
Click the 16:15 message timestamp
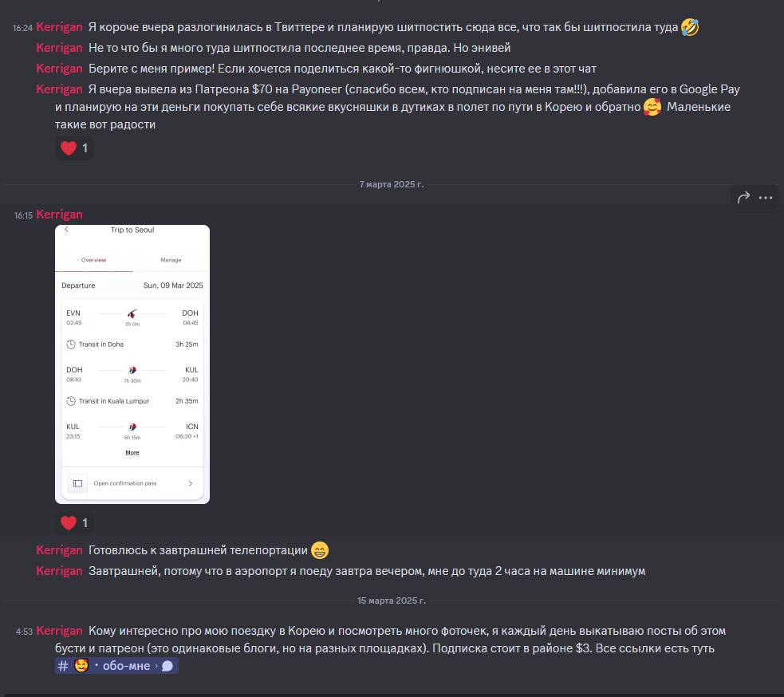pos(23,215)
